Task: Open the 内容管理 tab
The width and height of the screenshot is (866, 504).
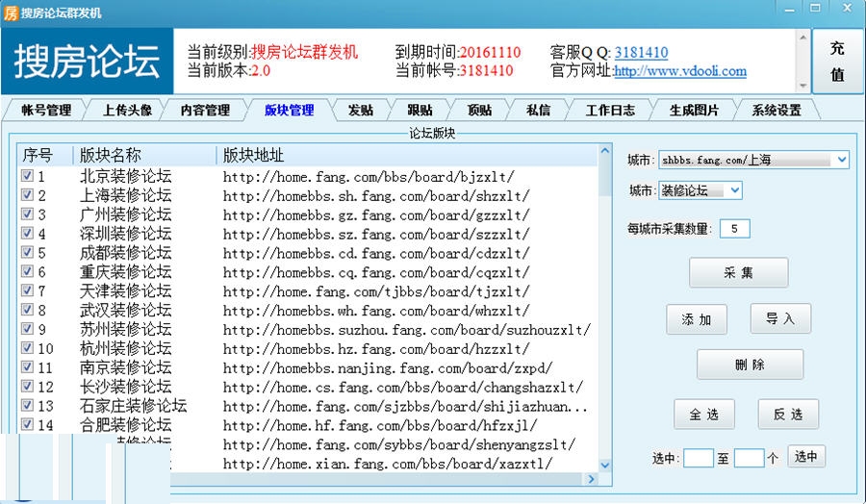Action: pos(206,110)
